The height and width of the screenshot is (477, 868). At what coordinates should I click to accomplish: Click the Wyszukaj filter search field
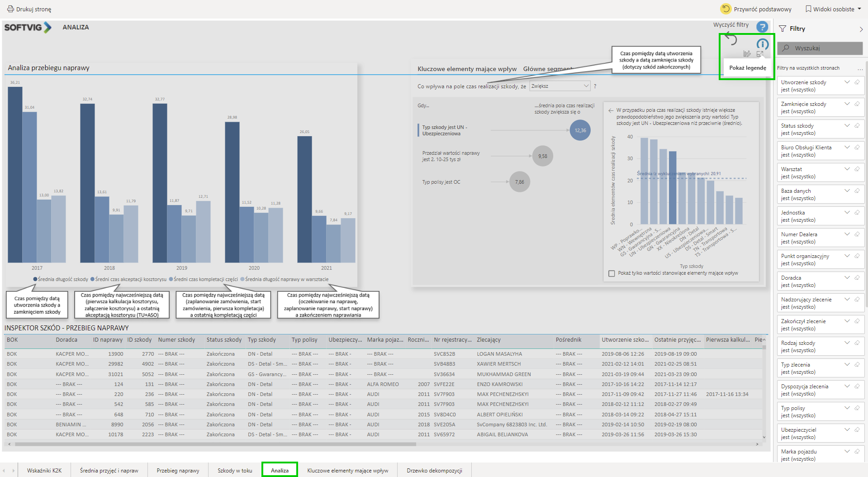coord(820,48)
